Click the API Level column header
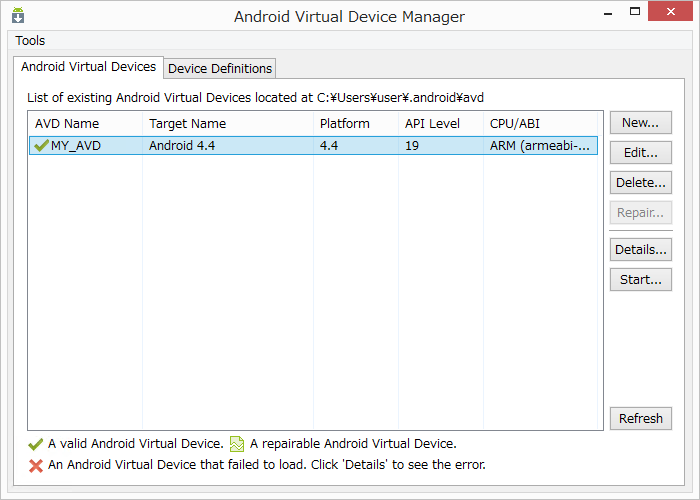 coord(441,124)
